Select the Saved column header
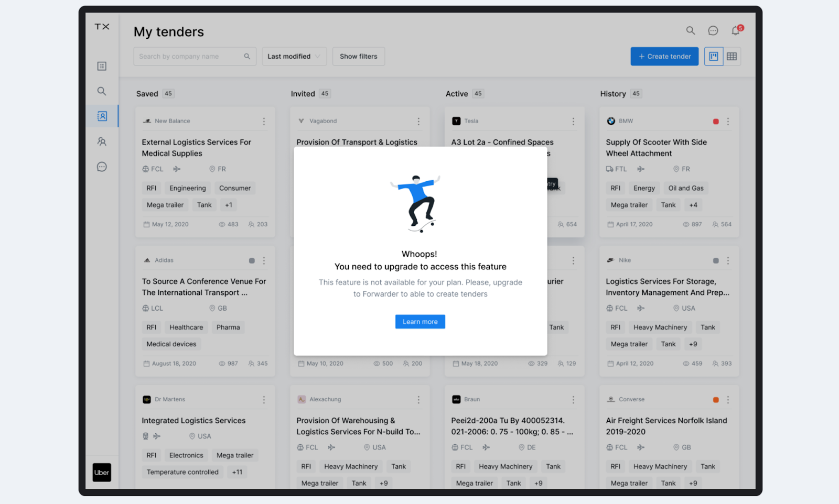 tap(147, 94)
